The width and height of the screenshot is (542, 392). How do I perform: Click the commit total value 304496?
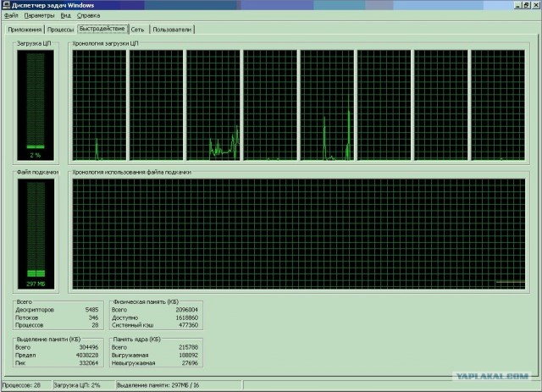88,347
